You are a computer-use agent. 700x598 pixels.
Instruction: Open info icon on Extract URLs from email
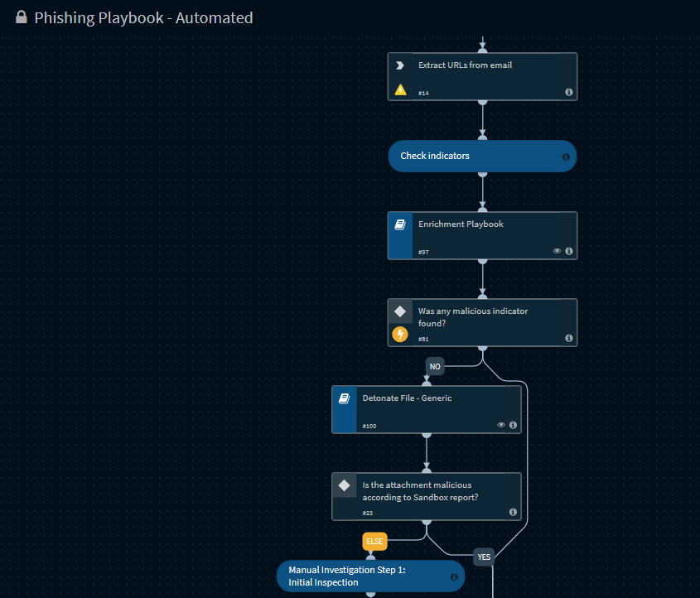tap(569, 92)
